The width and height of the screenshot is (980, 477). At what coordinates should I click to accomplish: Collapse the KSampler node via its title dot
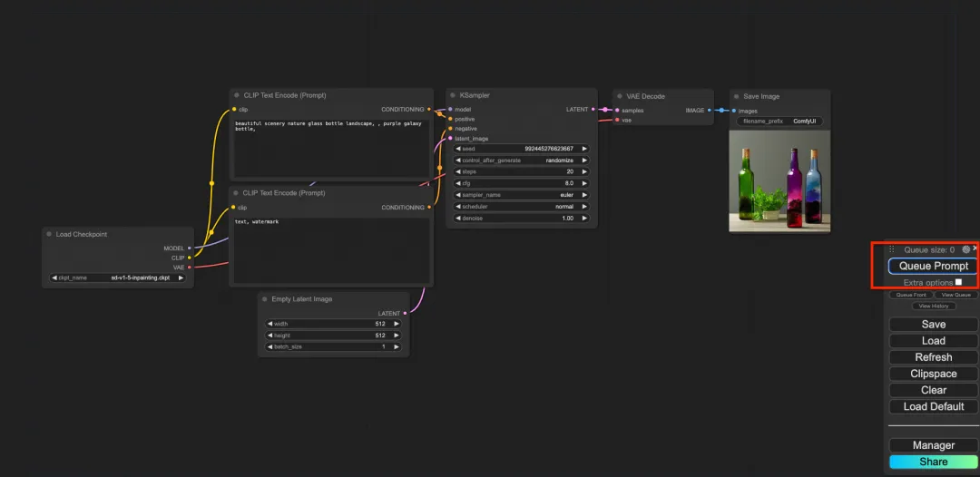point(453,95)
